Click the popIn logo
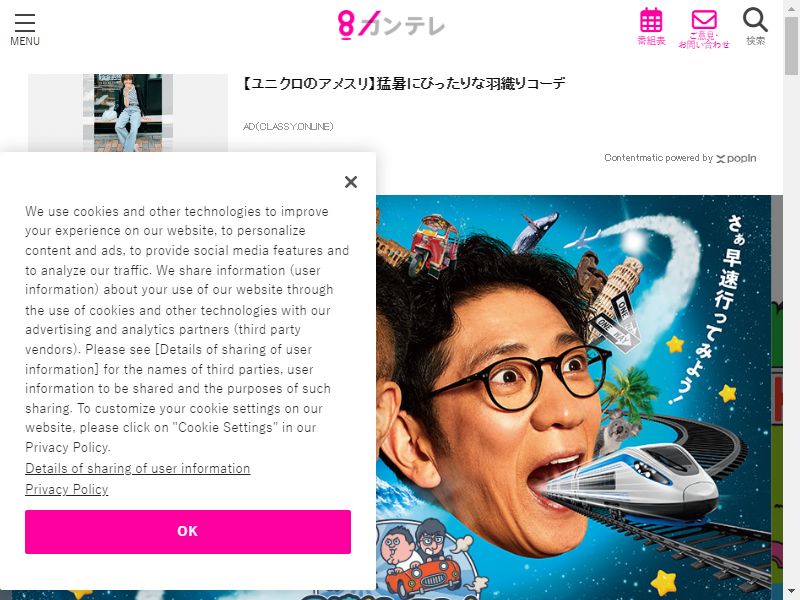This screenshot has height=600, width=800. (736, 158)
